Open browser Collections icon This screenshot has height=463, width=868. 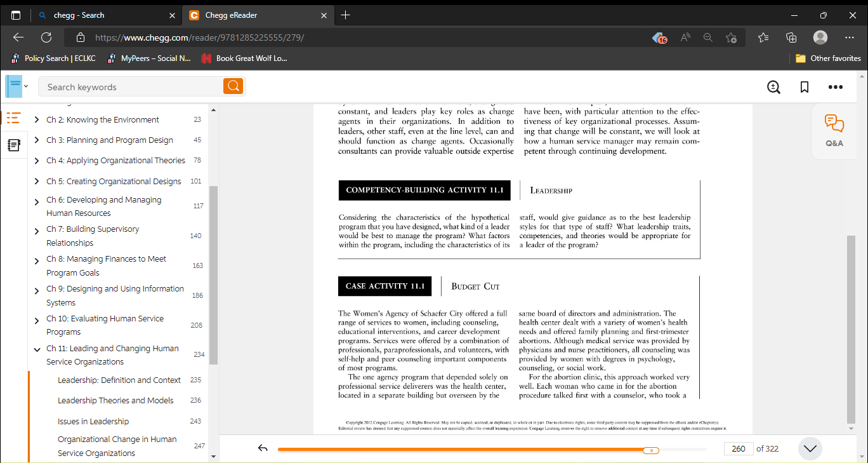click(791, 37)
